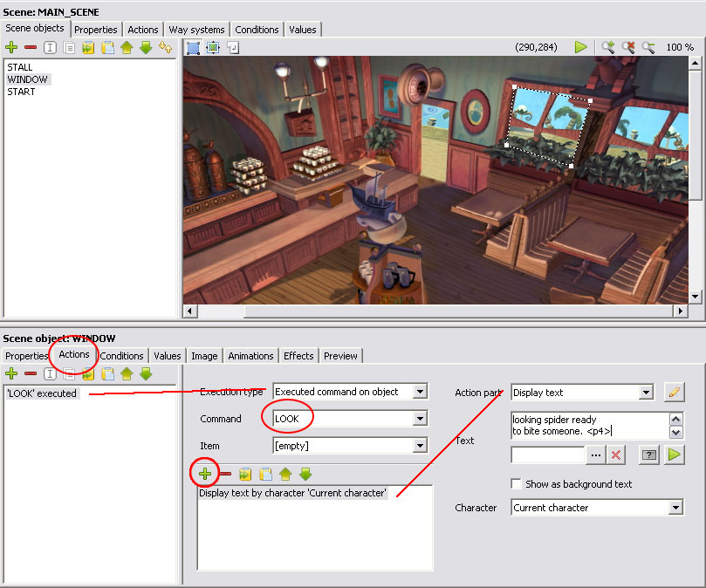Viewport: 706px width, 588px height.
Task: Zoom out on the scene preview
Action: tap(648, 47)
